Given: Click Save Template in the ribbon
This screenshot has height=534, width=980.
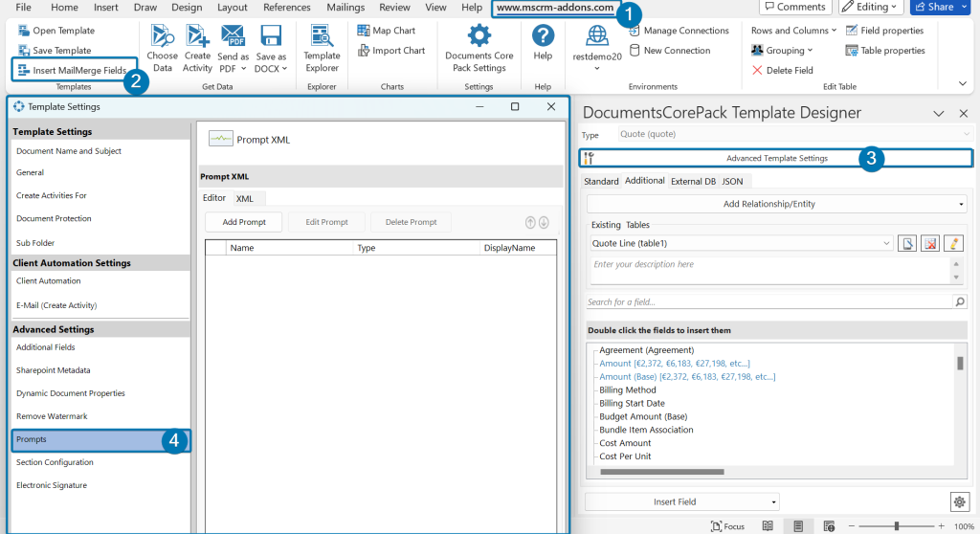Looking at the screenshot, I should point(55,50).
